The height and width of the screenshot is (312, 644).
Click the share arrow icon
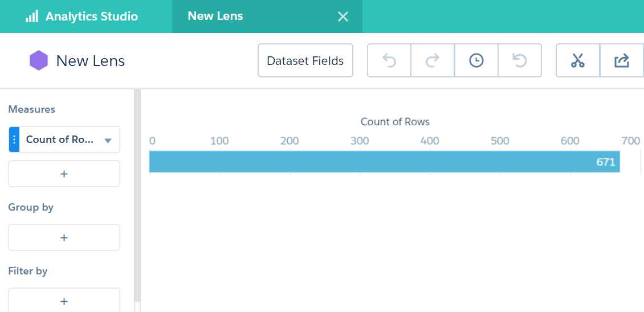pos(622,60)
